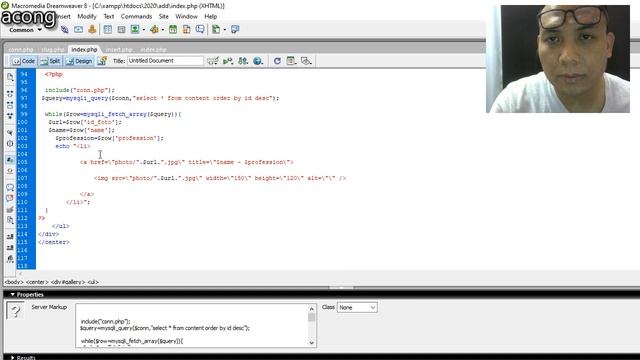640x360 pixels.
Task: Expand the Results panel
Action: pyautogui.click(x=13, y=358)
